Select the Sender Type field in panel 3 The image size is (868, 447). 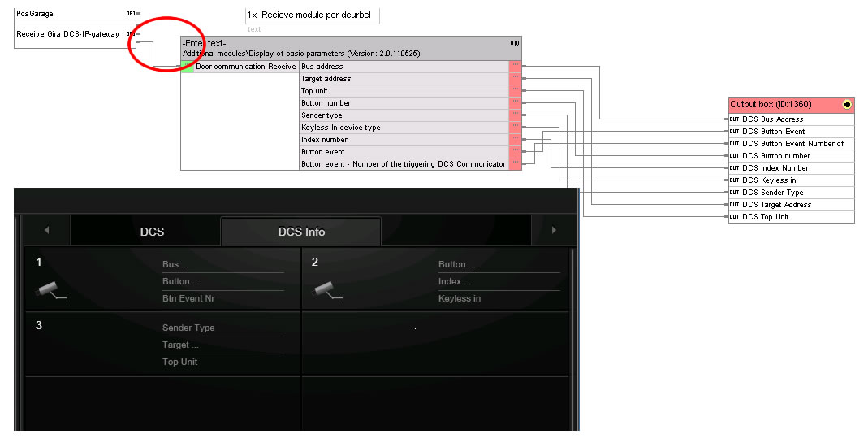(x=188, y=328)
